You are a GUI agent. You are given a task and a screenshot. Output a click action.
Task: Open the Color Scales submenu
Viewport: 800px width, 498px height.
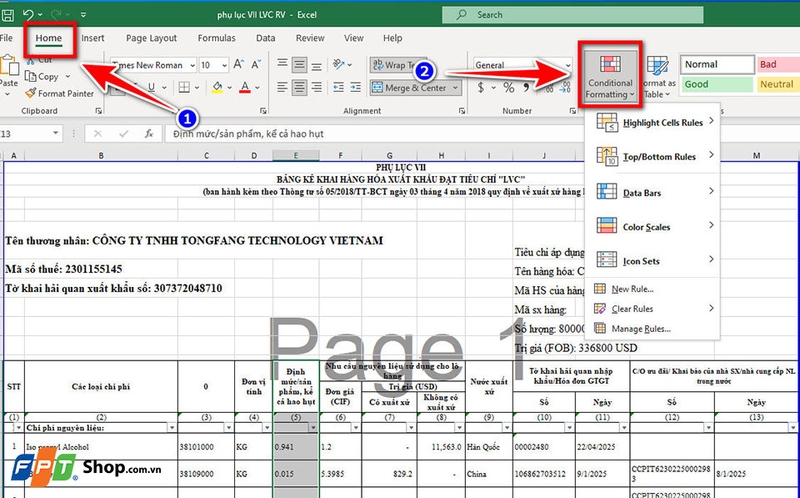[x=653, y=227]
